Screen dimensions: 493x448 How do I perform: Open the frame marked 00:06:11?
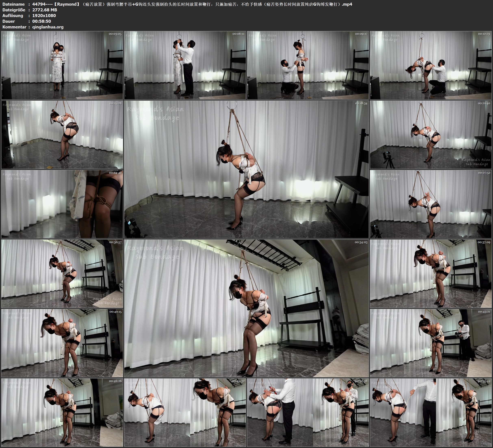(185, 65)
